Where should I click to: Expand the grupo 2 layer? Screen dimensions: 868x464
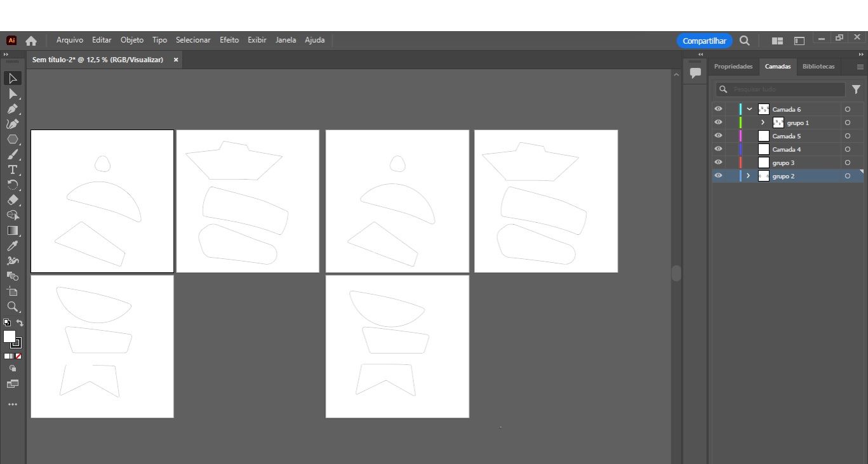(x=749, y=176)
